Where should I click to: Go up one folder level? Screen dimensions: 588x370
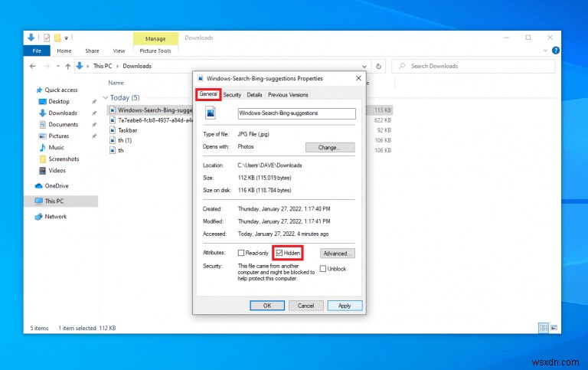[68, 67]
